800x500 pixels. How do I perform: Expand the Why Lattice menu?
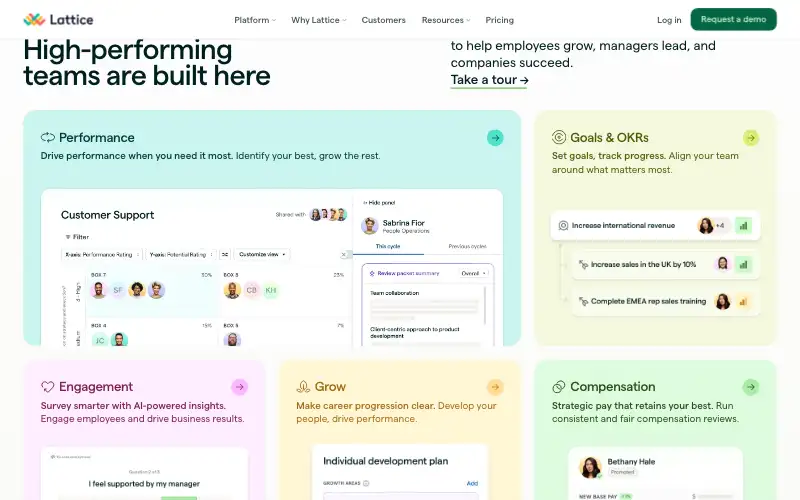319,20
